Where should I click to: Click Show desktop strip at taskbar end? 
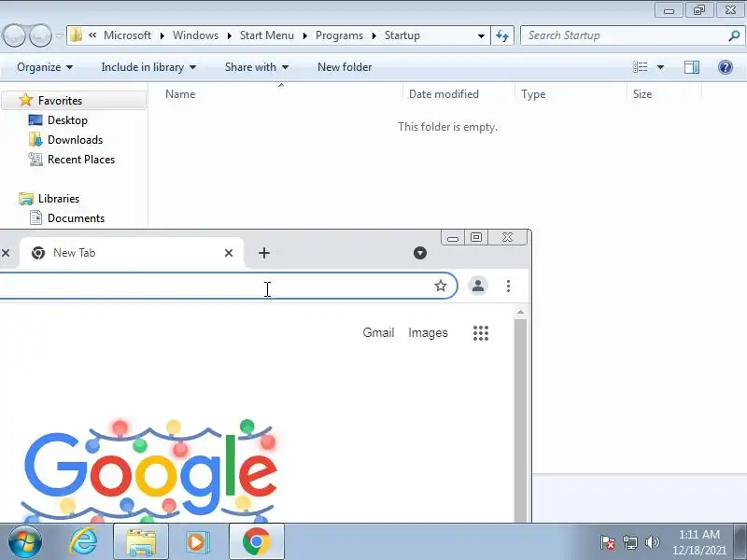click(x=740, y=542)
